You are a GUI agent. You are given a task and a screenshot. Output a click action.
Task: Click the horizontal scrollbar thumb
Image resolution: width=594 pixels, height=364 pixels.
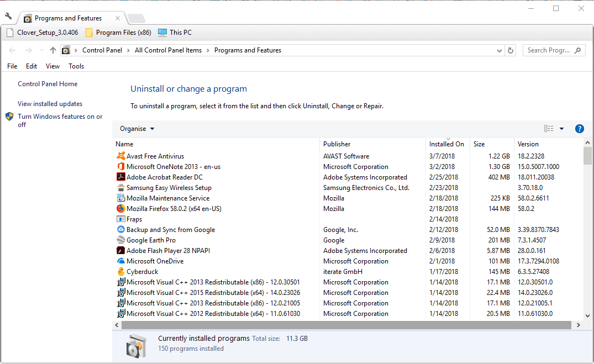(346, 325)
